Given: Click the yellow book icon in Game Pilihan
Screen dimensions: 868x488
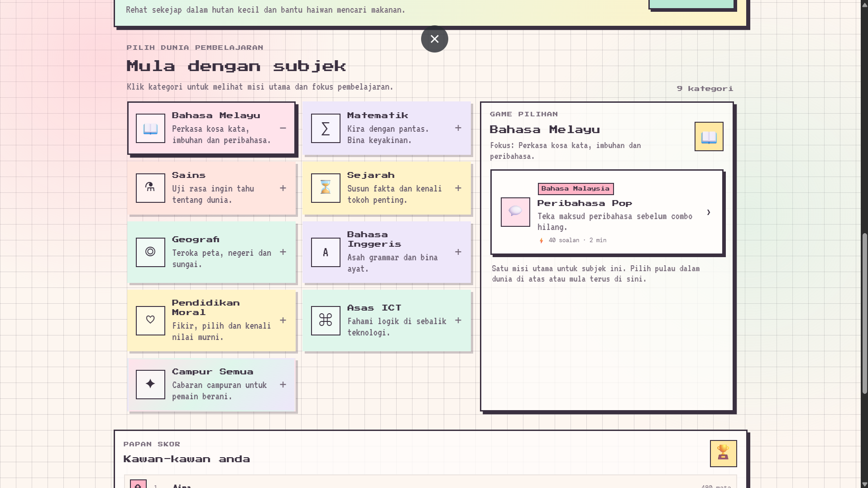Looking at the screenshot, I should 709,136.
